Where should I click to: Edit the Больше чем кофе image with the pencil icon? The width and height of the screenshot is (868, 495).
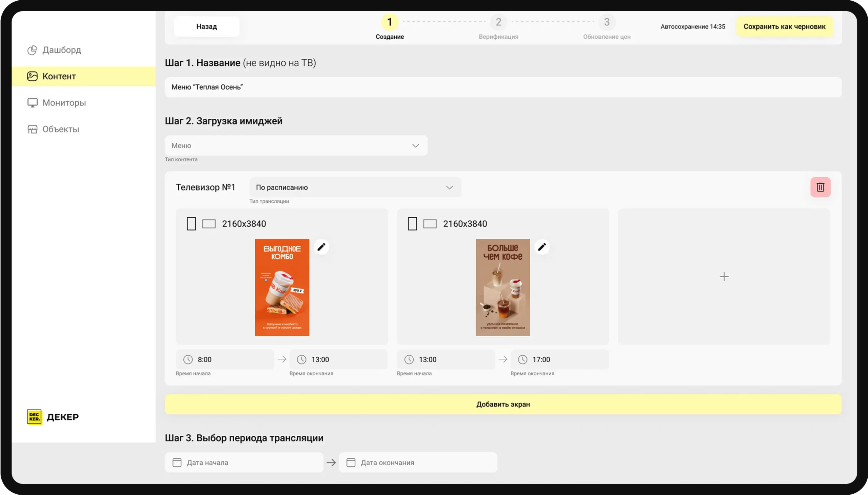(x=541, y=247)
